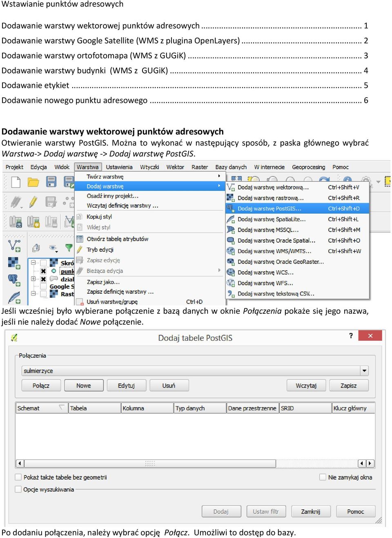
Task: Expand the Bieżąca edycja submenu arrow
Action: click(x=219, y=270)
